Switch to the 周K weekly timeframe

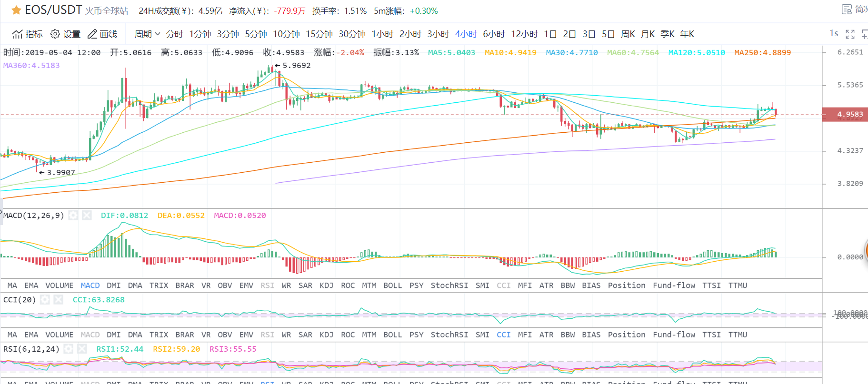(628, 34)
